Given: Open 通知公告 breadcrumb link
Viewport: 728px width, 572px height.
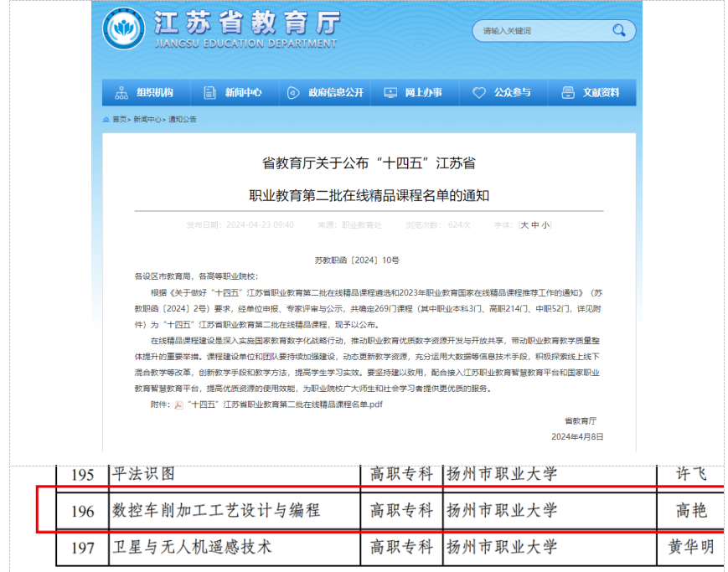Looking at the screenshot, I should pos(183,120).
